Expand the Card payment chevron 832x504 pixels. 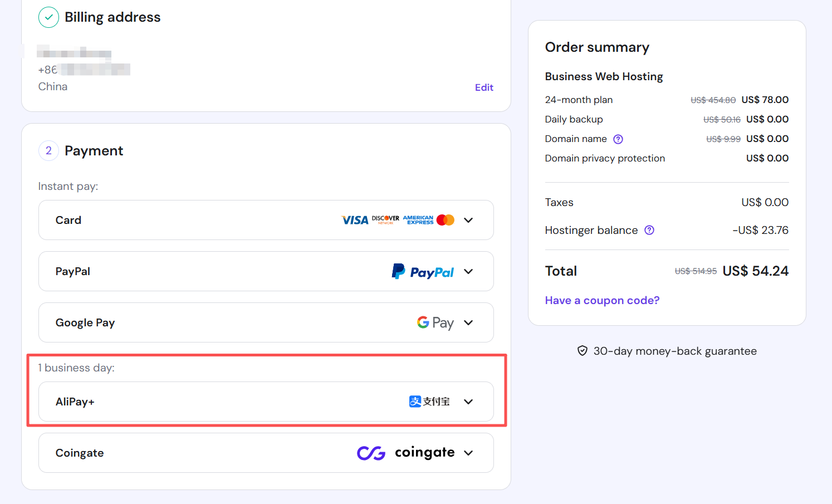click(x=468, y=221)
